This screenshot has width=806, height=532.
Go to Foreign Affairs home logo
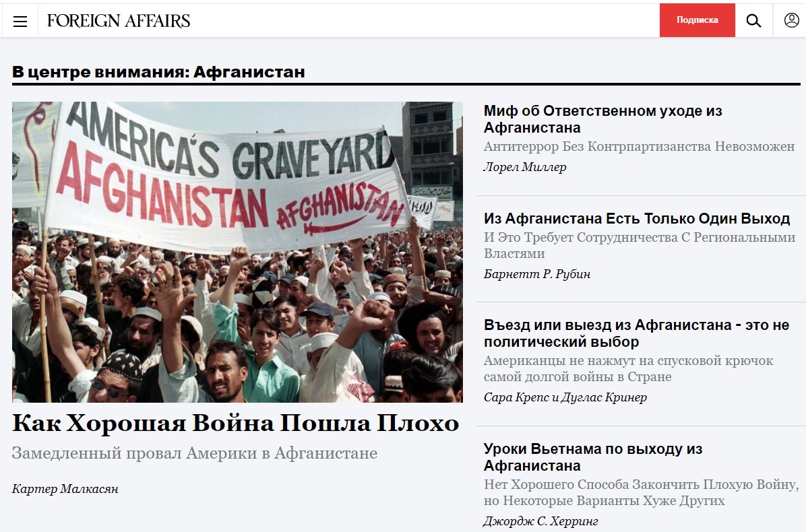coord(119,21)
